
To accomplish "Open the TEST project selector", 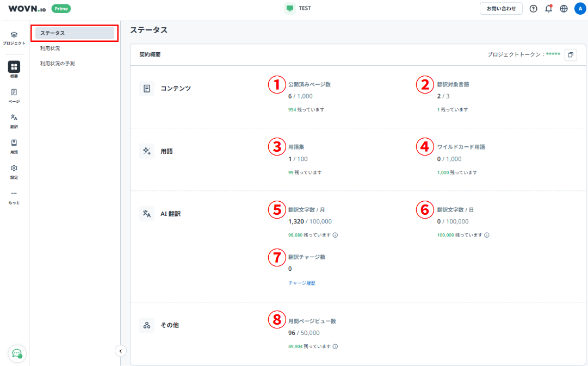I will coord(298,9).
